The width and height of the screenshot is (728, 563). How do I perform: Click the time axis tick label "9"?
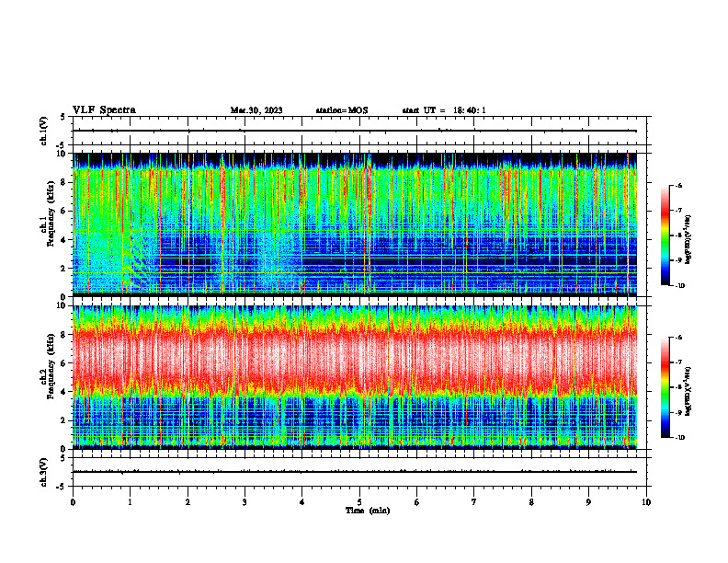[x=588, y=502]
